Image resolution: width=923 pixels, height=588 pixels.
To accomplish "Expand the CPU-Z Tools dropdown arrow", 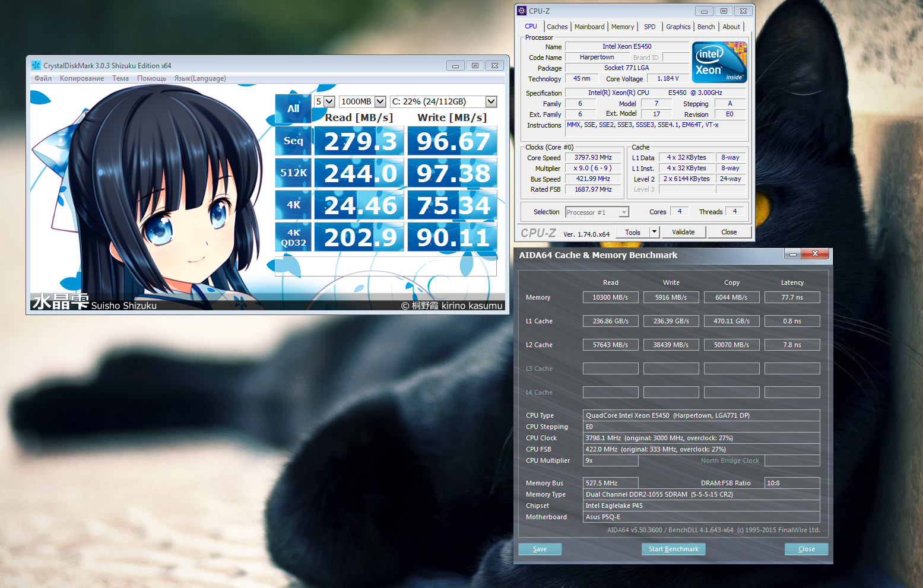I will coord(654,232).
